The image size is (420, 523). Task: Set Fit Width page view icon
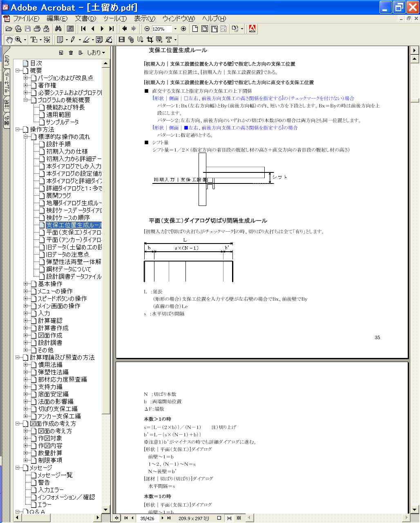point(214,29)
